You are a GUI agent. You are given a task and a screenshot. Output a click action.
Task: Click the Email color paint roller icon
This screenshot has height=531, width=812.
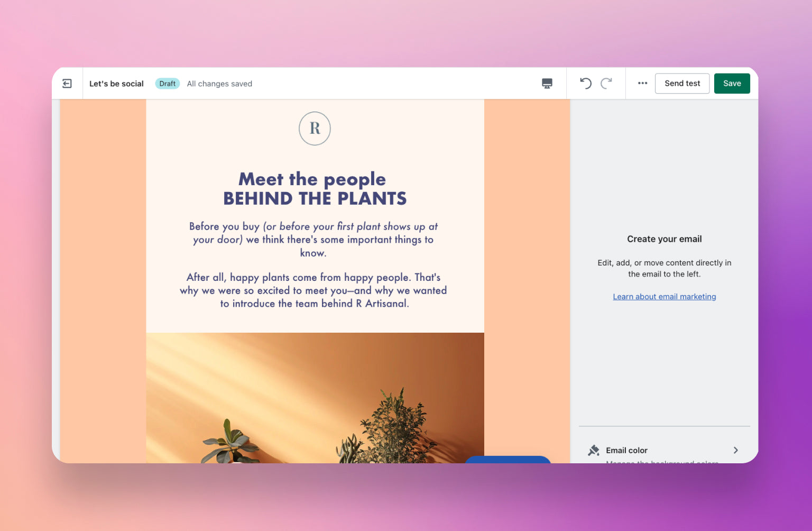click(594, 450)
